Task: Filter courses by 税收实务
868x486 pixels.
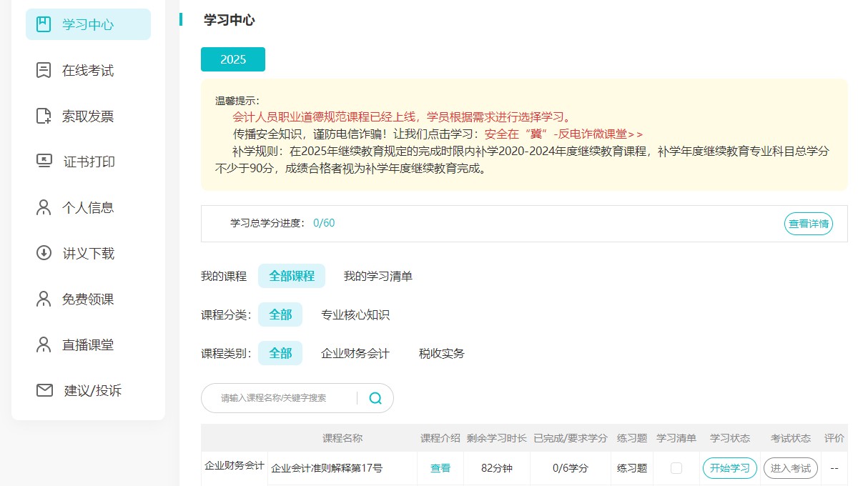Action: (x=440, y=352)
